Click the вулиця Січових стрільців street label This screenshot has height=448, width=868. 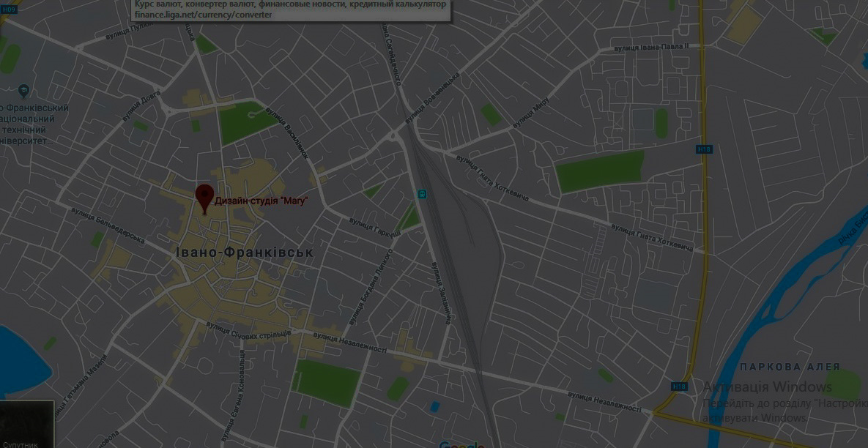pos(256,333)
